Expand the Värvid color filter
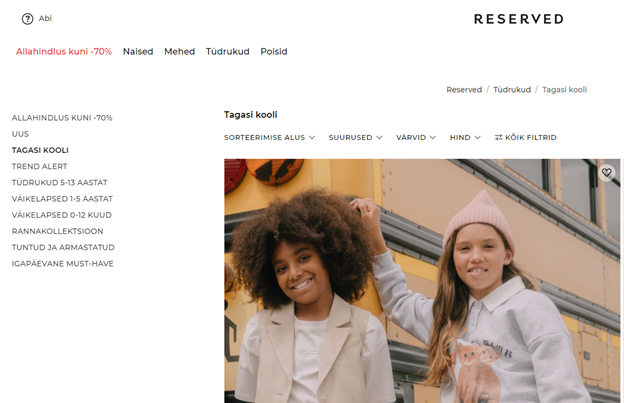The image size is (624, 403). [416, 137]
